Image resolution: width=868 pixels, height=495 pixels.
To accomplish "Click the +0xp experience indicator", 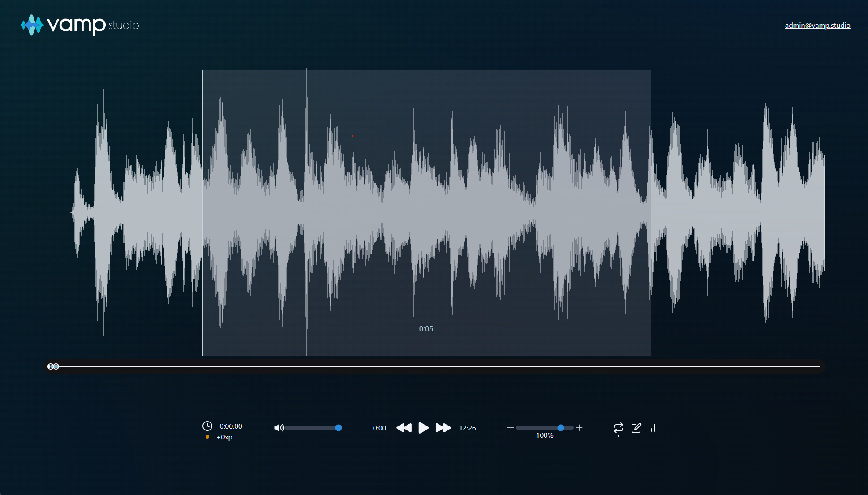I will click(x=224, y=437).
